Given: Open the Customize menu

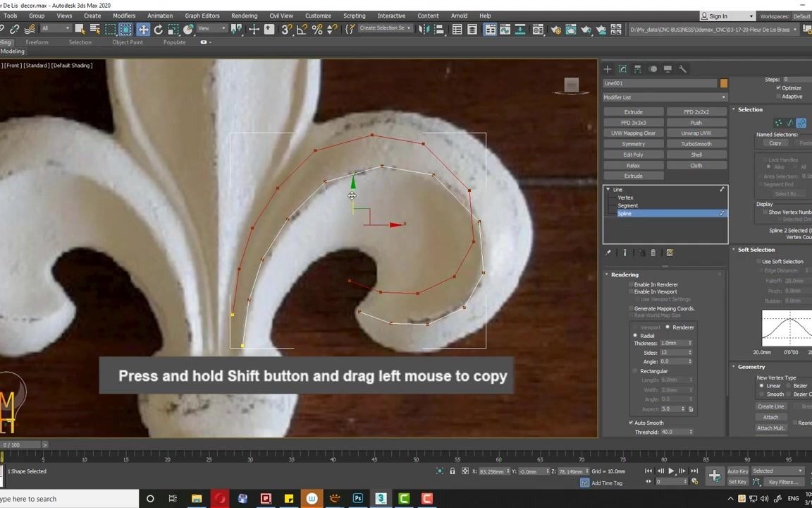Looking at the screenshot, I should pos(318,16).
